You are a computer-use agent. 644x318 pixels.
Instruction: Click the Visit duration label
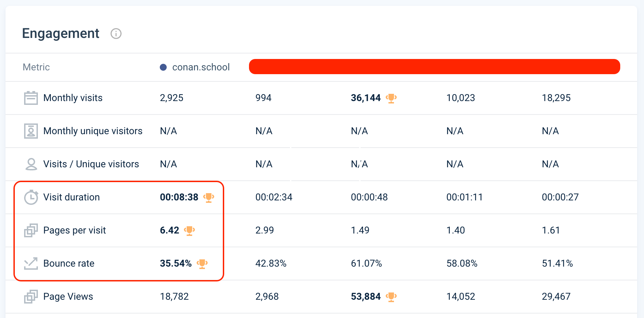[72, 197]
